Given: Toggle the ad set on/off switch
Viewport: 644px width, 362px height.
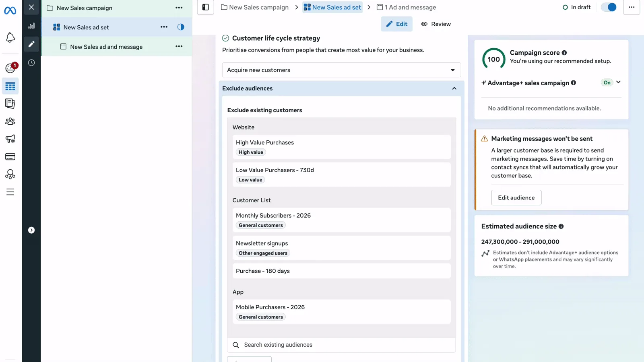Looking at the screenshot, I should pyautogui.click(x=609, y=7).
